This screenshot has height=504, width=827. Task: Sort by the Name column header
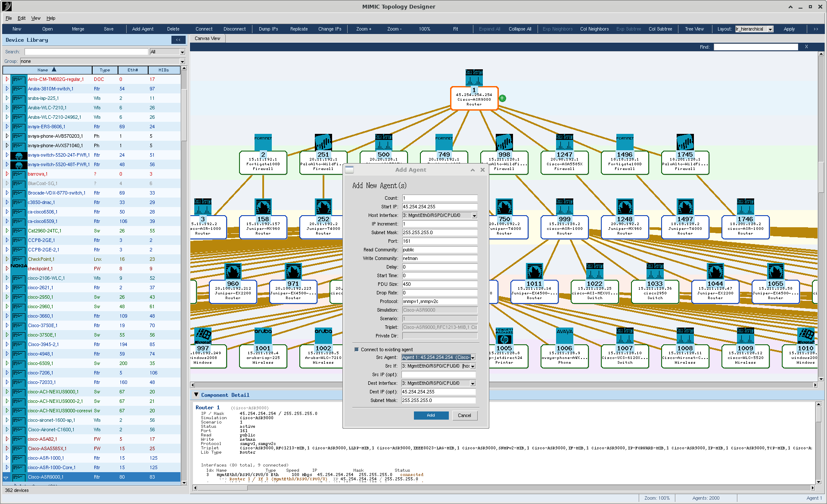(x=47, y=70)
